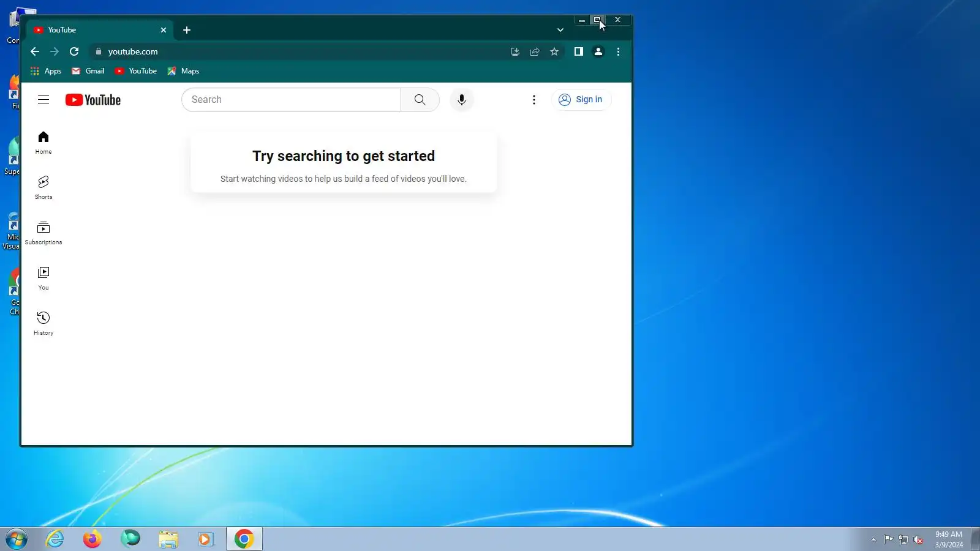Share this page from the address bar
Screen dimensions: 980x551
[x=535, y=52]
